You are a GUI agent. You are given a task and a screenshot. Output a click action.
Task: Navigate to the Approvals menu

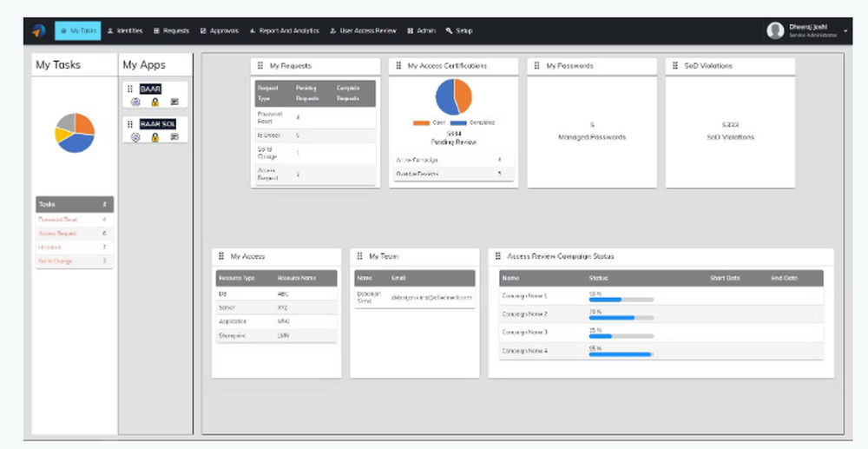pos(220,31)
